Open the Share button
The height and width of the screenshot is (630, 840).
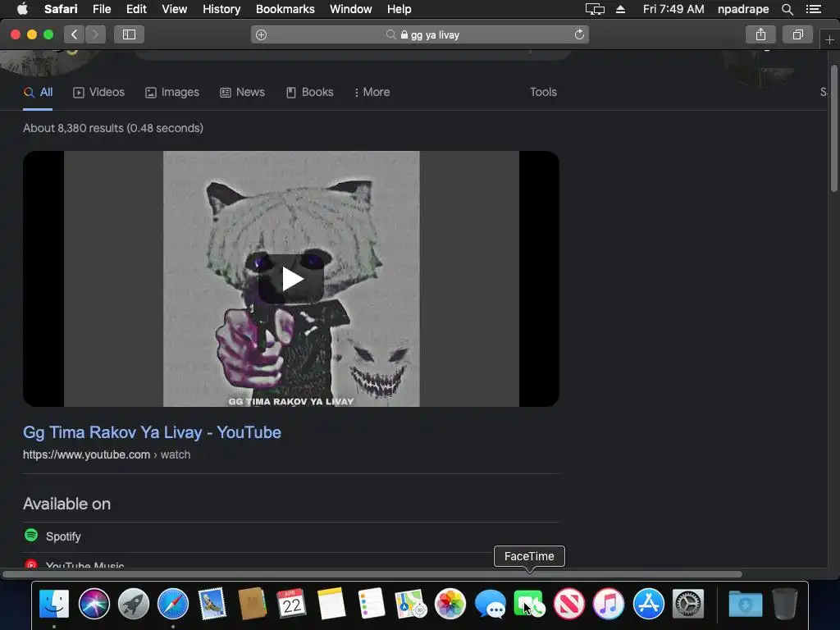click(x=760, y=34)
